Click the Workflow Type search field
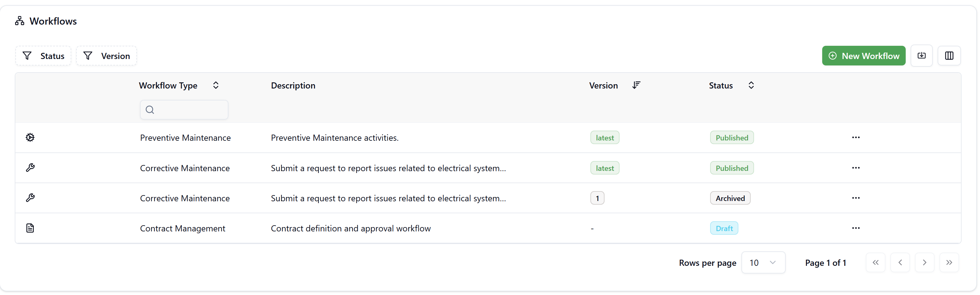The height and width of the screenshot is (295, 980). click(184, 110)
